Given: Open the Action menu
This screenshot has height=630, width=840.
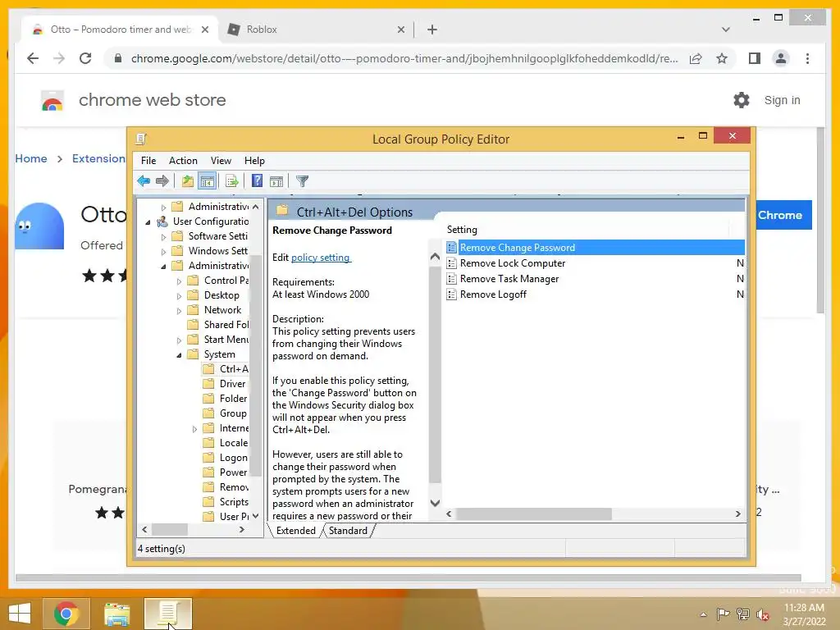Looking at the screenshot, I should [x=183, y=161].
